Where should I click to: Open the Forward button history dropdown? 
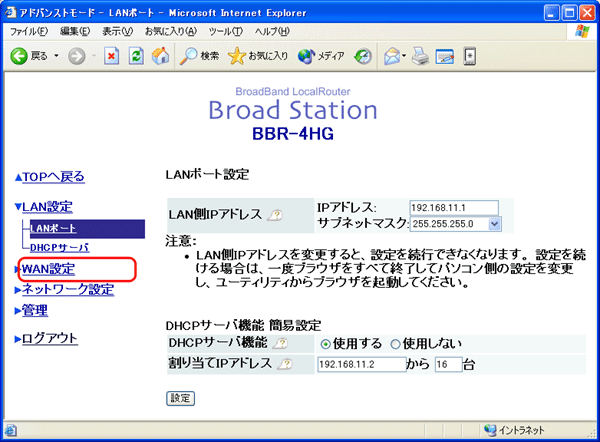pos(94,56)
